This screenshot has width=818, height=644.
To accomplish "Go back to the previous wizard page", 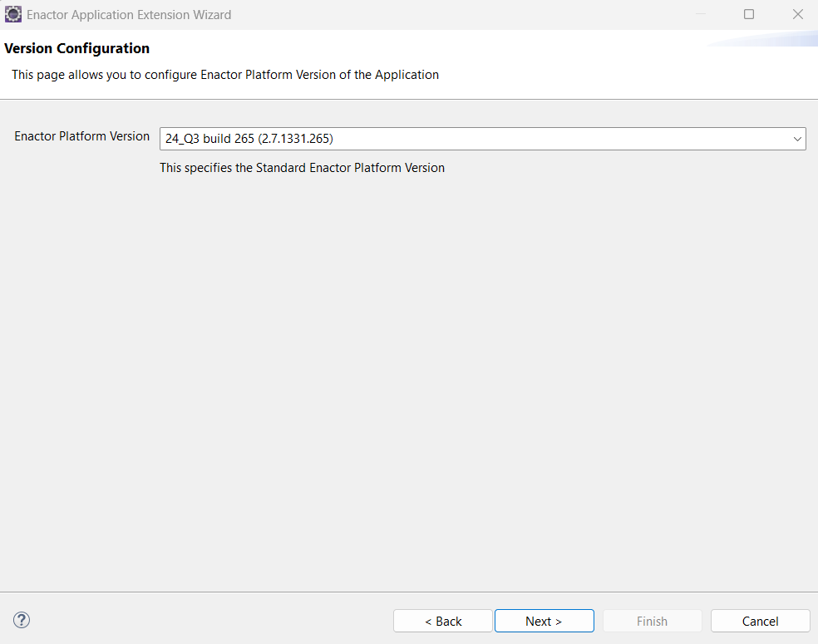I will (442, 621).
